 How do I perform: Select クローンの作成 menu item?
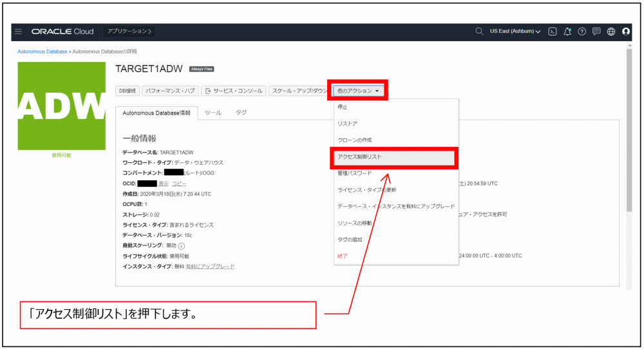[396, 140]
